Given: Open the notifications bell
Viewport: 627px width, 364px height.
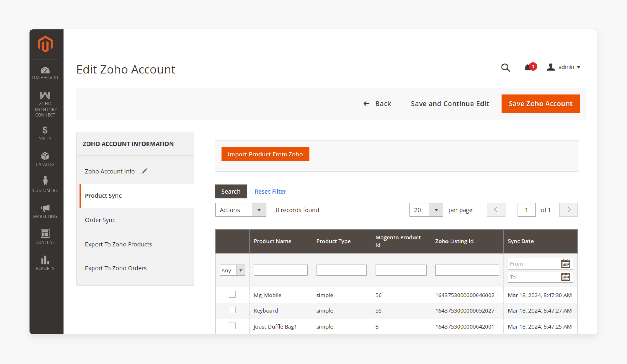Looking at the screenshot, I should pos(530,67).
